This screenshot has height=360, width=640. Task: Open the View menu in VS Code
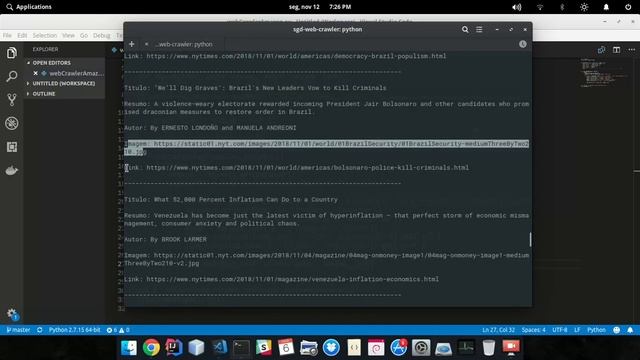pos(68,36)
